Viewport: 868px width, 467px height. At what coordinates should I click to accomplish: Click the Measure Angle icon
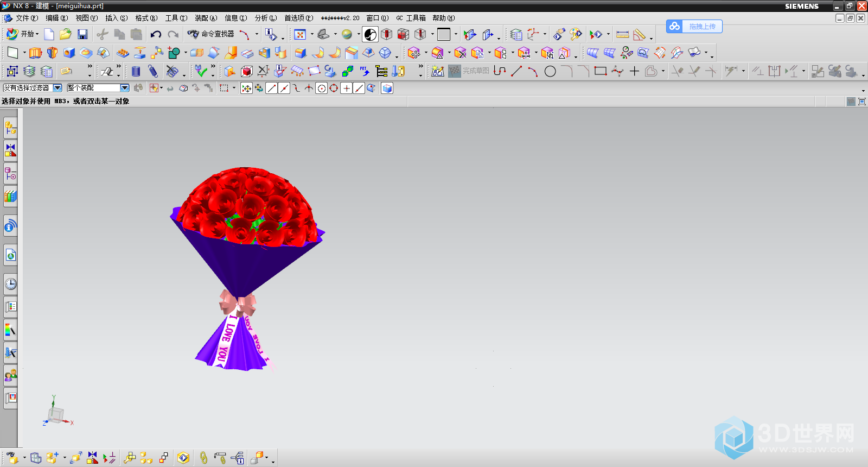click(x=640, y=34)
